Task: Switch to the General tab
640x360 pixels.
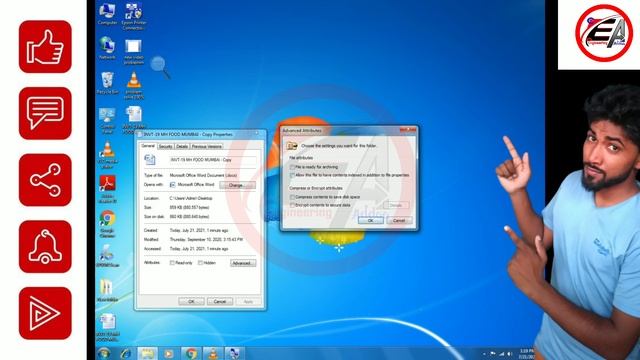Action: tap(148, 146)
